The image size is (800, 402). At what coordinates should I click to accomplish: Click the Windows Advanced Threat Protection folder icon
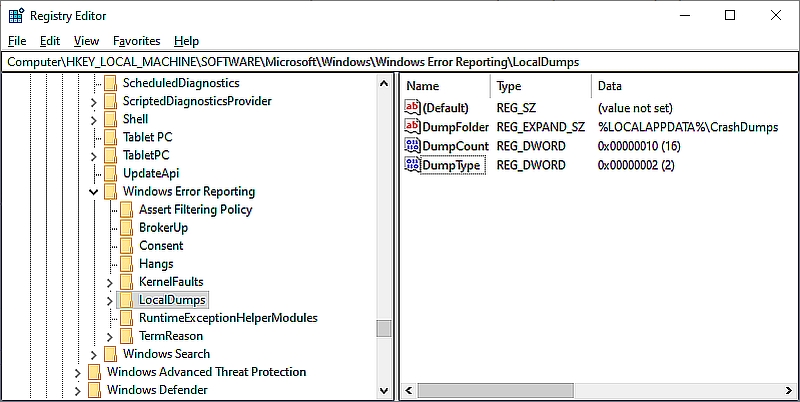[94, 372]
